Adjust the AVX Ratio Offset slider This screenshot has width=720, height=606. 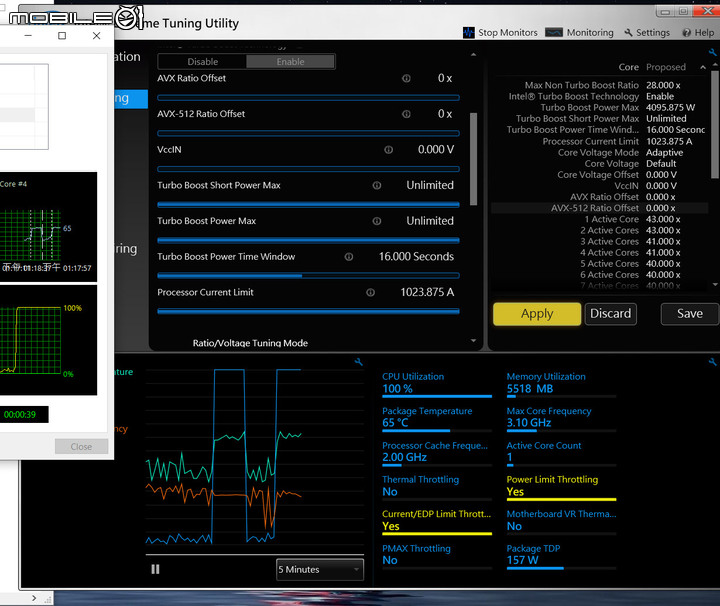pos(308,98)
